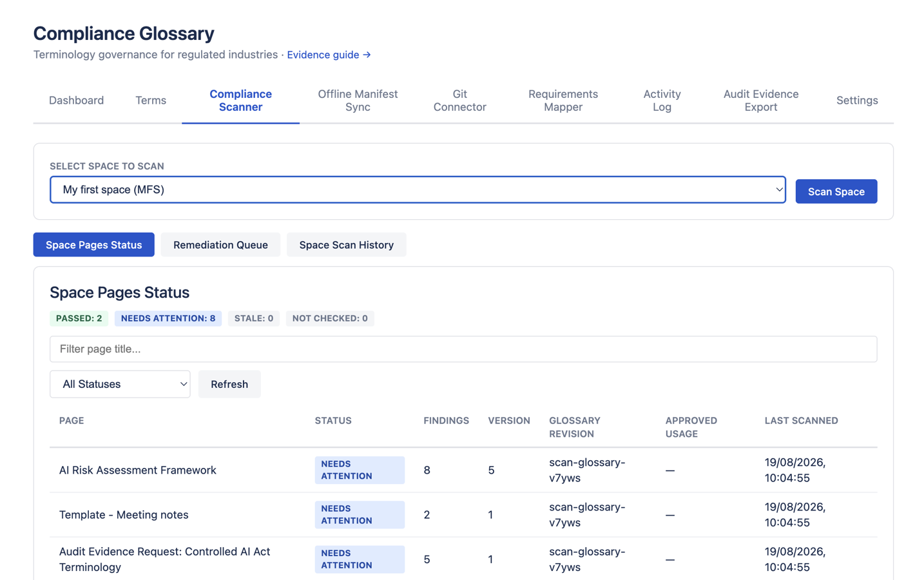Click the Version column header
Image resolution: width=924 pixels, height=580 pixels.
(509, 421)
